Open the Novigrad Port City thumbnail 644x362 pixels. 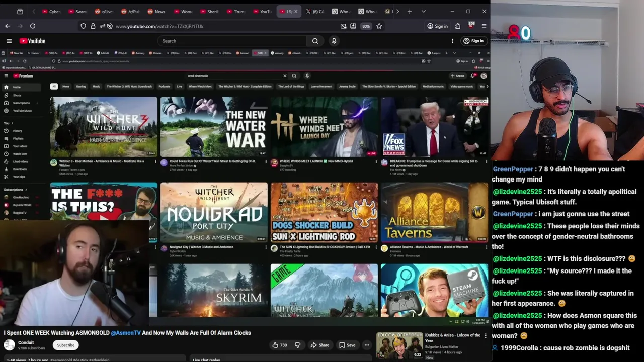[x=214, y=213]
